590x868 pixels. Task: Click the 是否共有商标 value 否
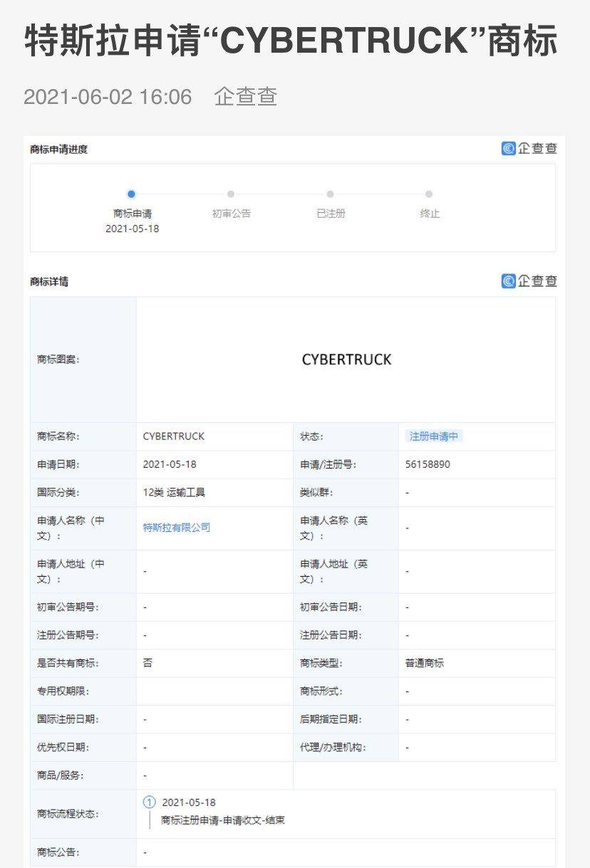click(x=147, y=663)
